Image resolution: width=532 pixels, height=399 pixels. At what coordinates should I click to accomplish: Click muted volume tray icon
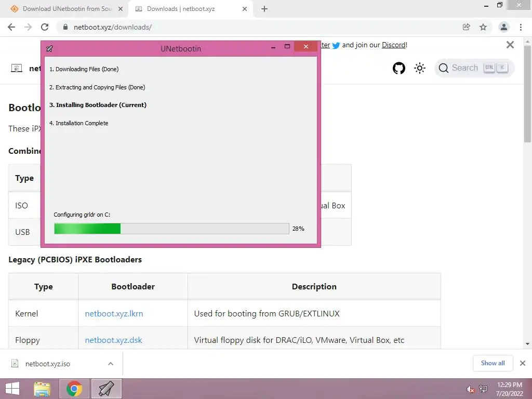coord(470,390)
